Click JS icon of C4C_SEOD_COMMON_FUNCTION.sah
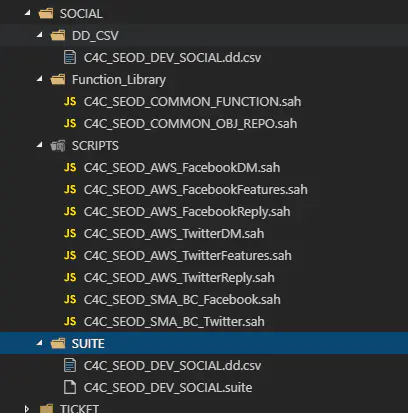This screenshot has height=413, width=408. point(70,101)
